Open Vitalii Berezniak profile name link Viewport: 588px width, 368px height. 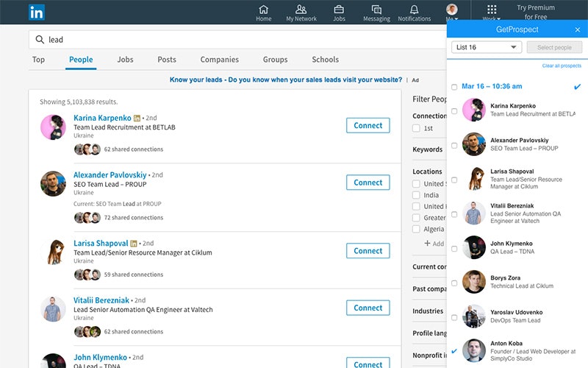pos(101,300)
